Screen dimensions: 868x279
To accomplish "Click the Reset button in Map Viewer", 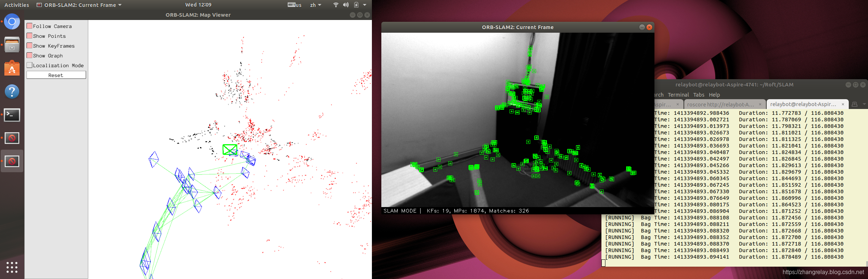I will coord(56,75).
